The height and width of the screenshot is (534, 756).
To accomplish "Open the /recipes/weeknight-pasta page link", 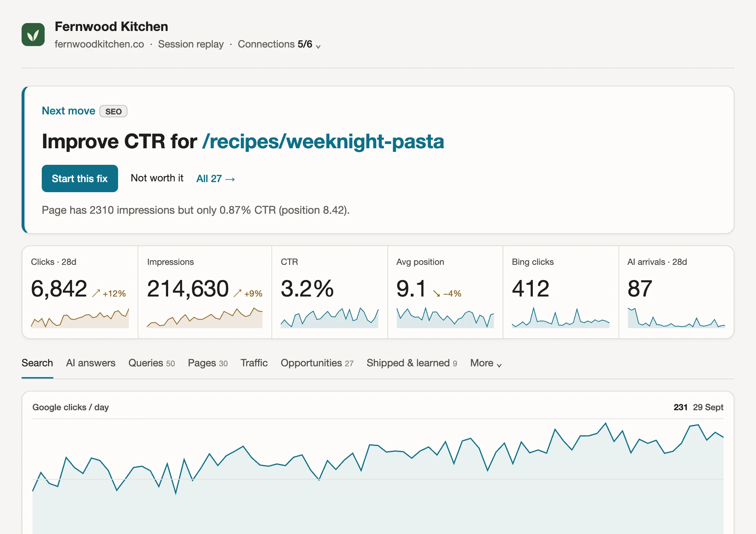I will click(323, 141).
